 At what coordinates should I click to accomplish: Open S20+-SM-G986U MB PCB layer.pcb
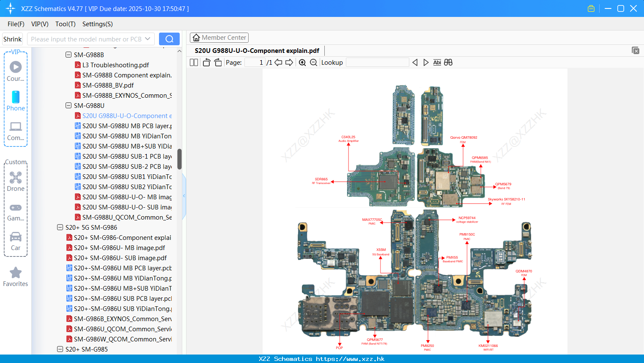click(123, 268)
